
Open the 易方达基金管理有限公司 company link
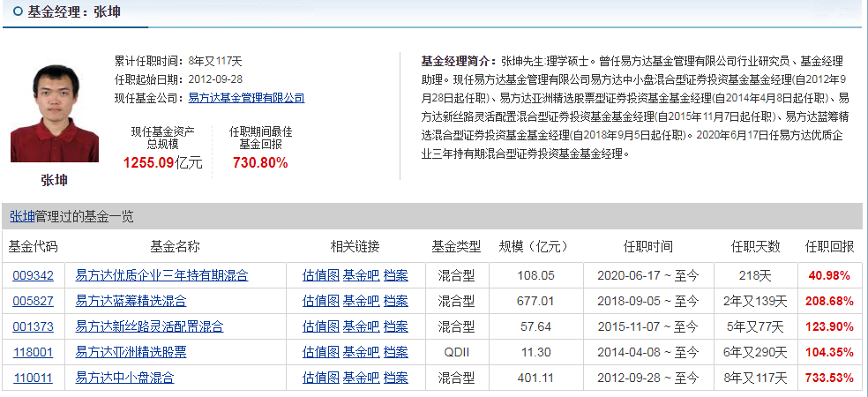(x=246, y=99)
